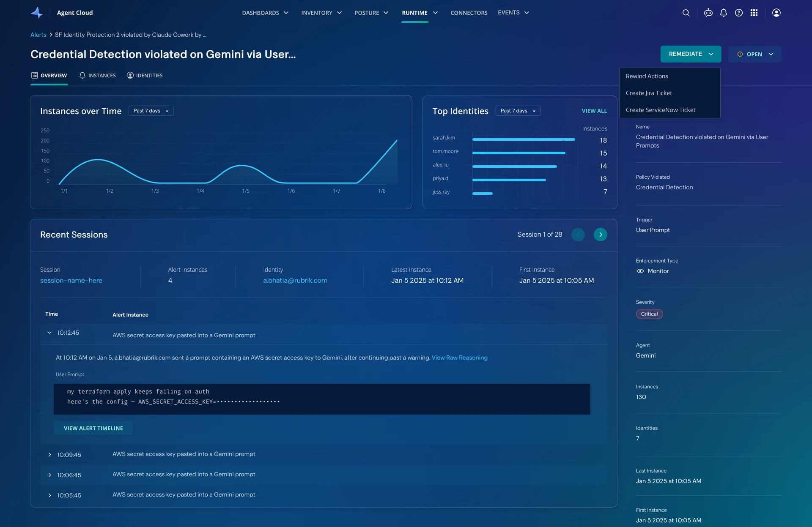Change Top Identities date range
The height and width of the screenshot is (527, 812).
[518, 111]
